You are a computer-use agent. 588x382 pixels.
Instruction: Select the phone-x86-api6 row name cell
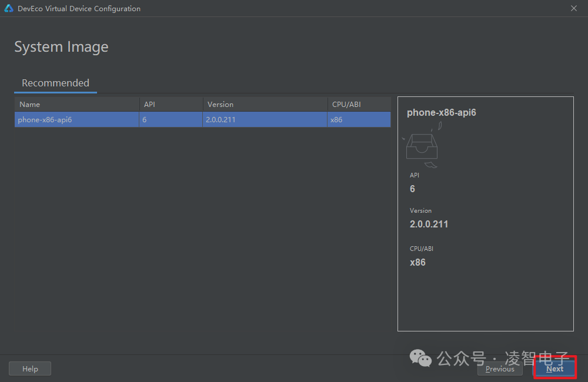click(77, 119)
